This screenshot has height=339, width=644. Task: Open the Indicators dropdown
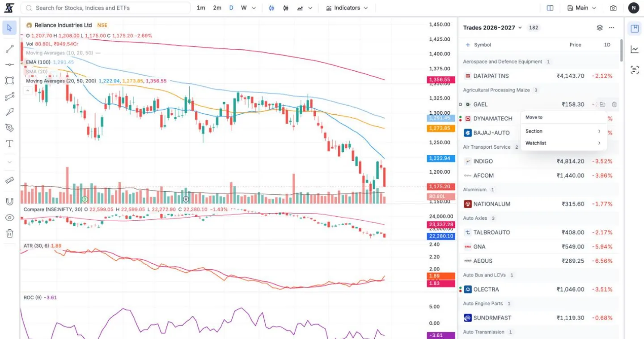[347, 8]
